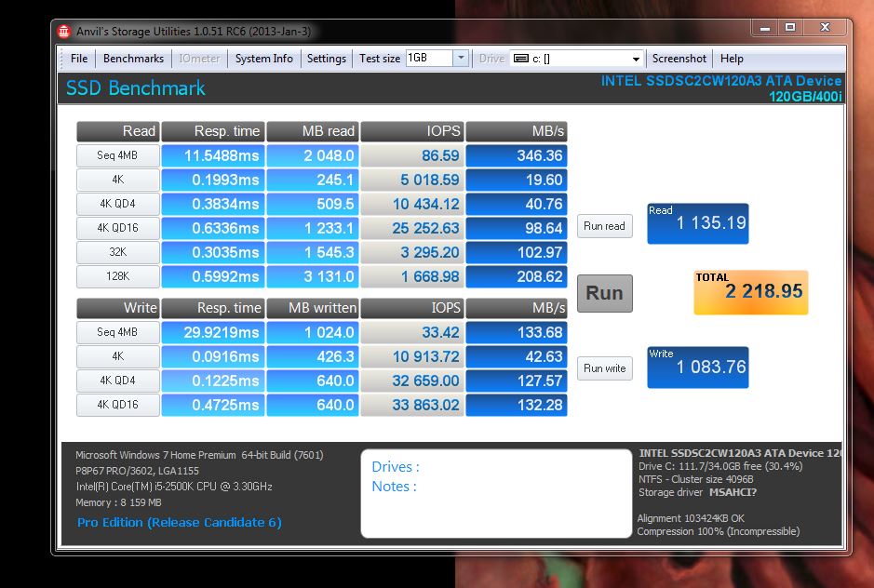Viewport: 874px width, 588px height.
Task: Close the Anvil's Storage Utilities window
Action: click(826, 27)
